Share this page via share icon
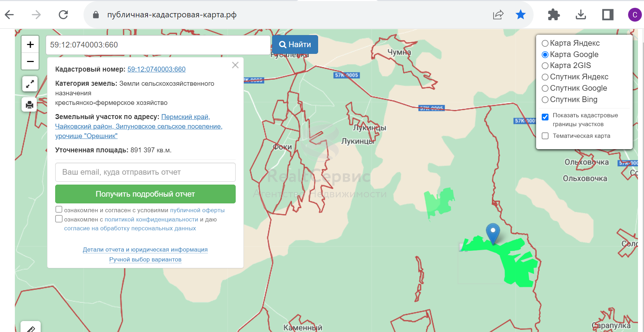The image size is (644, 332). pyautogui.click(x=498, y=15)
